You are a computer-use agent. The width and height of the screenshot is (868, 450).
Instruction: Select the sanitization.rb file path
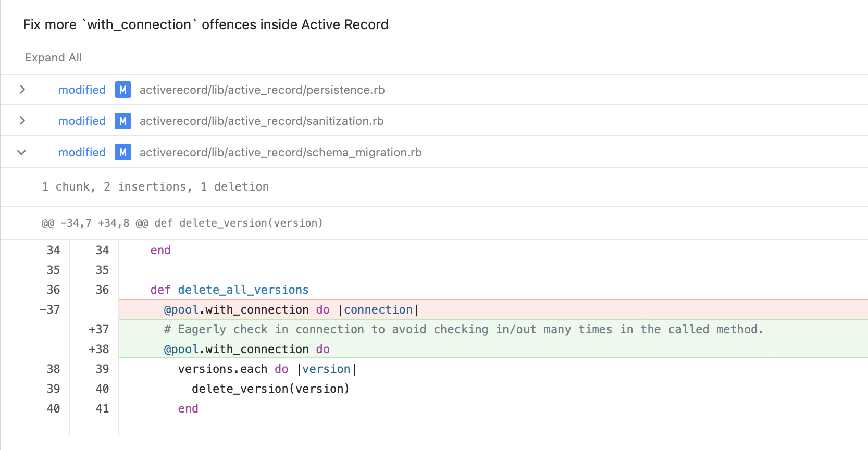[261, 121]
